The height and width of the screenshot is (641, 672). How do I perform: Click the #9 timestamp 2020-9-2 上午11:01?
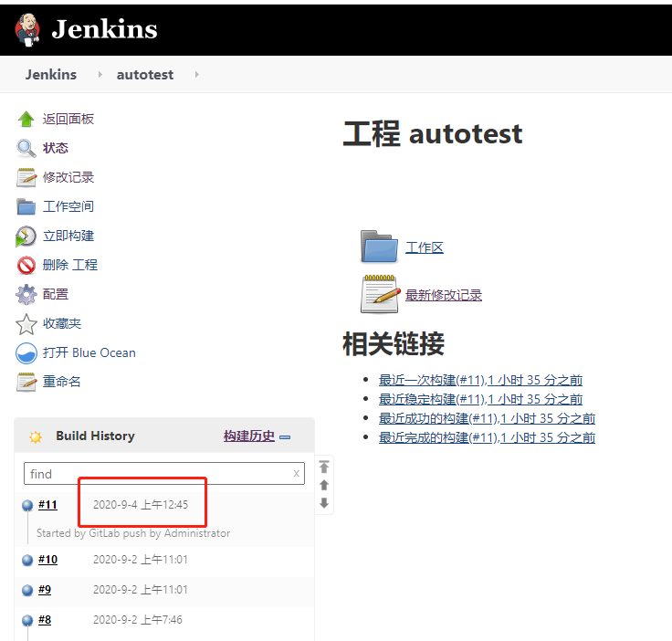141,590
